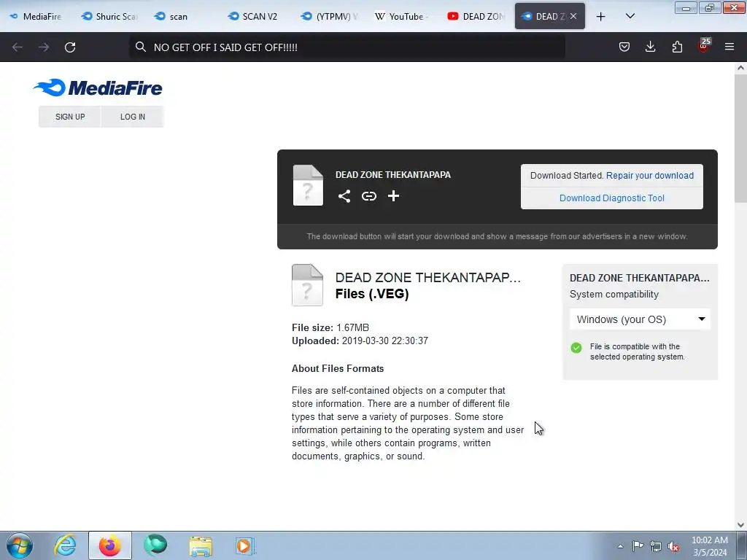Click the unknown file icon in dark banner
The width and height of the screenshot is (747, 560).
tap(308, 185)
